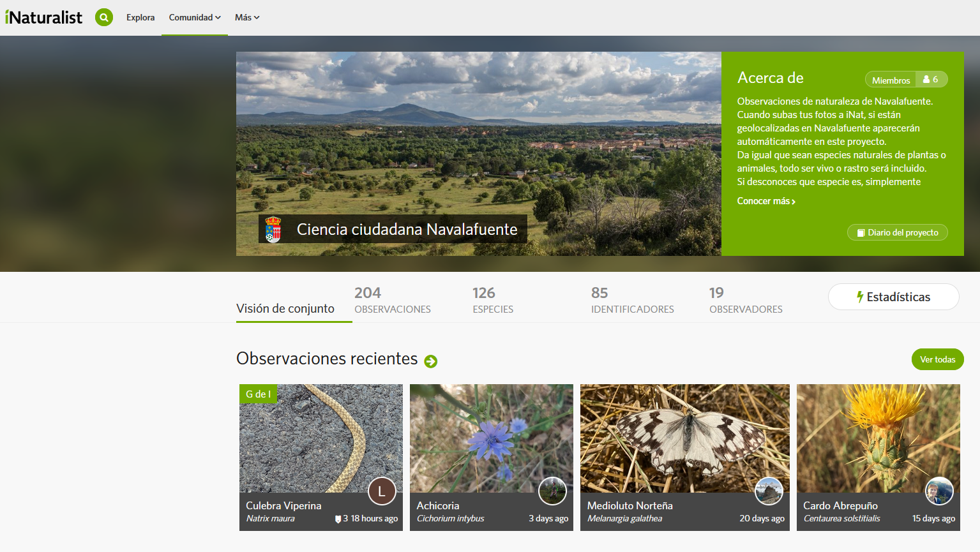The height and width of the screenshot is (552, 980).
Task: Open the Cardo Abrepuño thistle photo
Action: 878,438
